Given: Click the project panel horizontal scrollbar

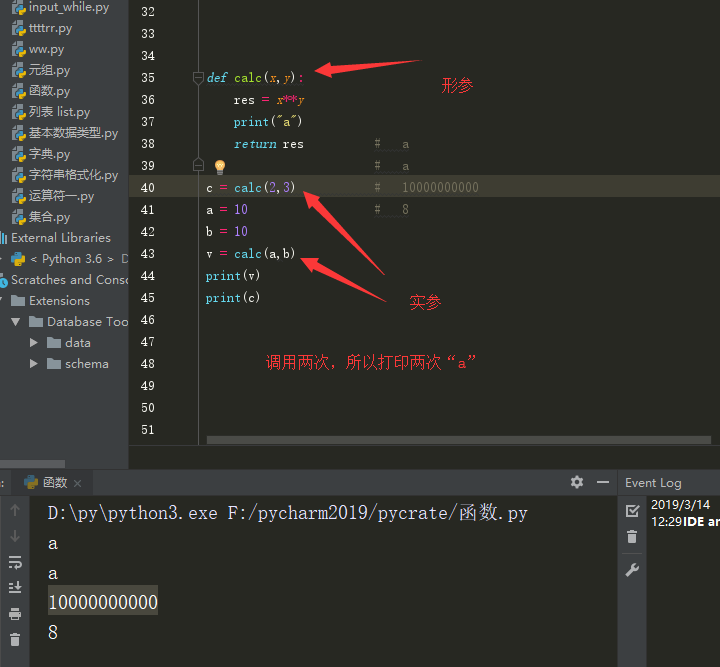Looking at the screenshot, I should tap(32, 464).
